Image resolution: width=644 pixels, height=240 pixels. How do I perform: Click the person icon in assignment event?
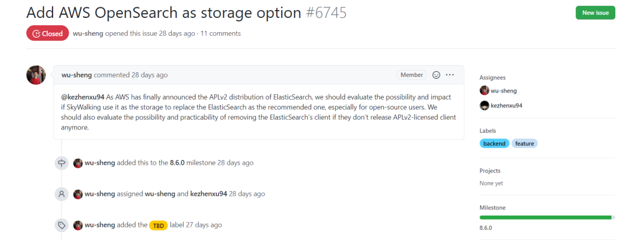point(61,194)
